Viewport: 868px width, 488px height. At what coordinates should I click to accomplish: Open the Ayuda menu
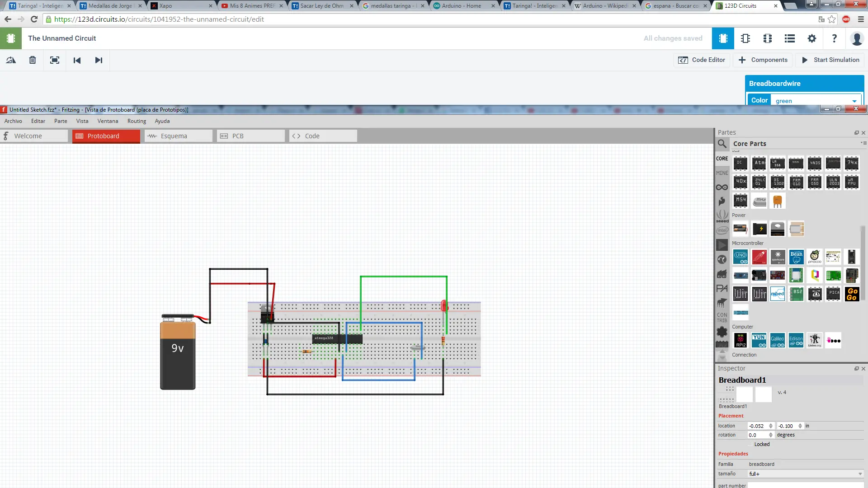162,121
